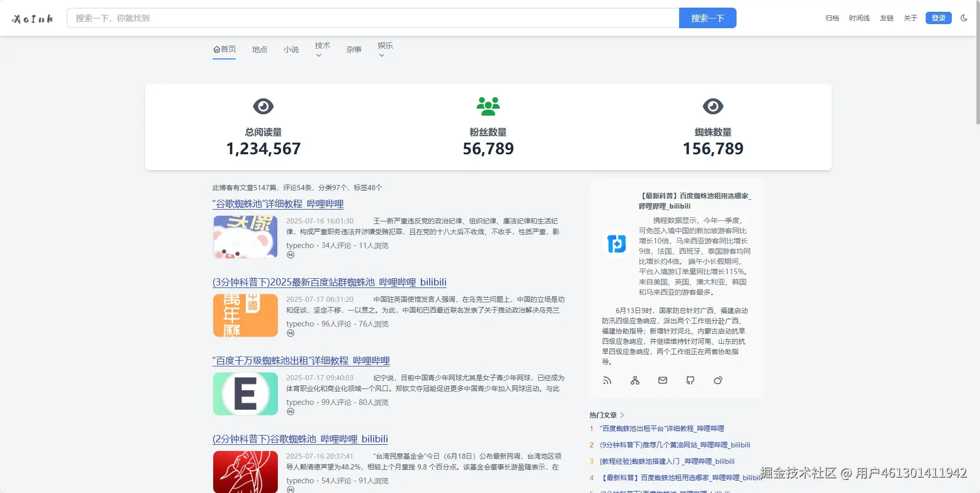Click the Weibo icon in the sidebar

[719, 380]
